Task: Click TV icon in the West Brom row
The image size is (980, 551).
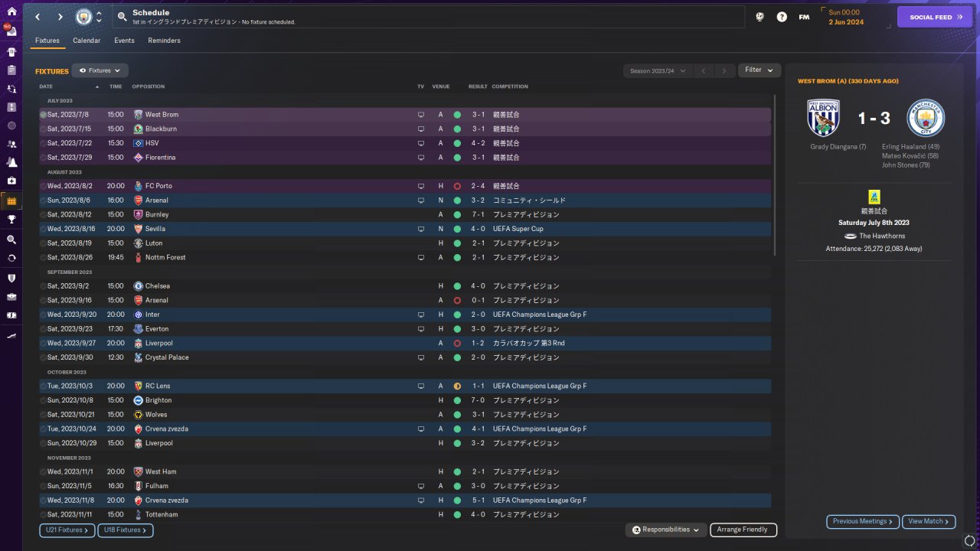Action: (420, 115)
